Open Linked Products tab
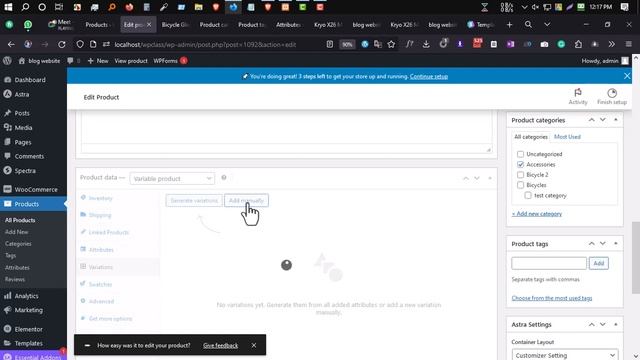The width and height of the screenshot is (640, 360). (x=109, y=232)
